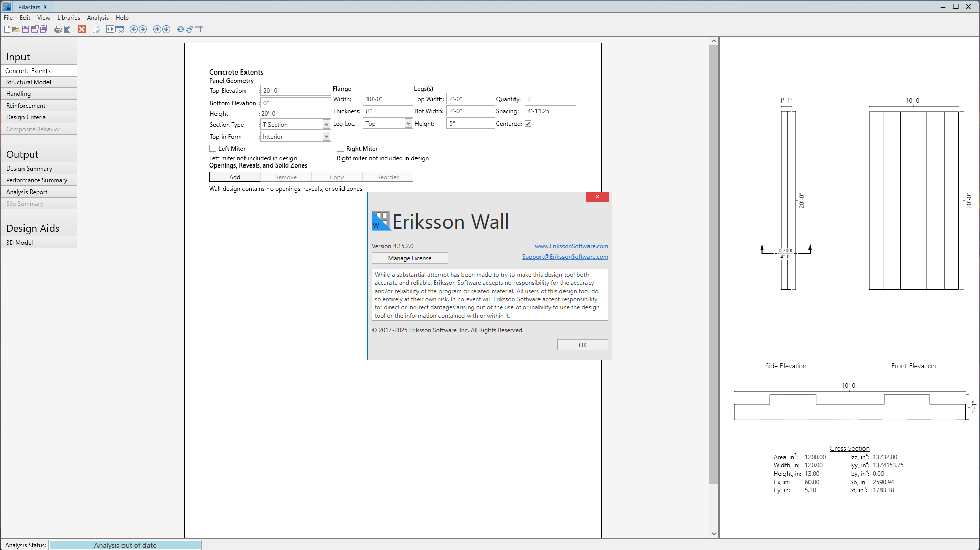980x550 pixels.
Task: Close the Eriksson Wall about dialog
Action: click(597, 197)
